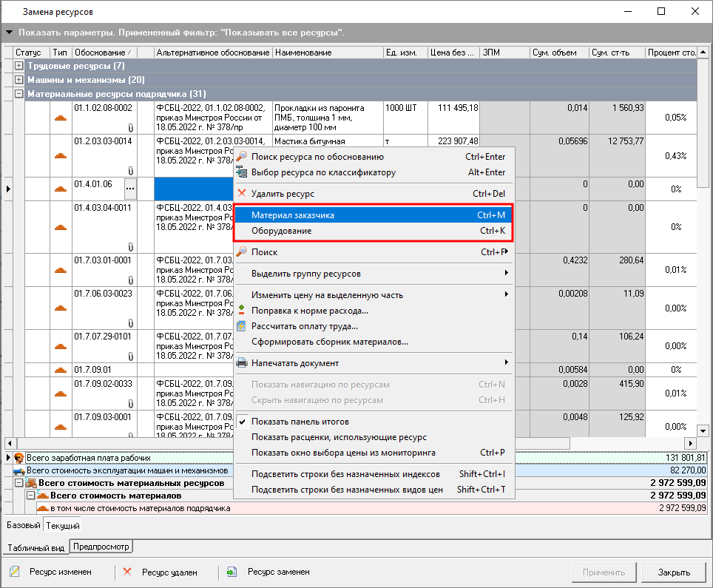
Task: Click the Рассчитать оплату труда icon
Action: pyautogui.click(x=241, y=326)
